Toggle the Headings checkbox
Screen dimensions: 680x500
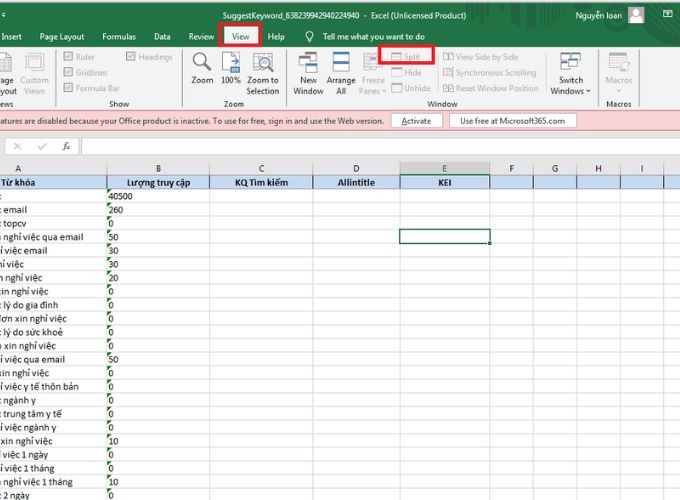(131, 56)
